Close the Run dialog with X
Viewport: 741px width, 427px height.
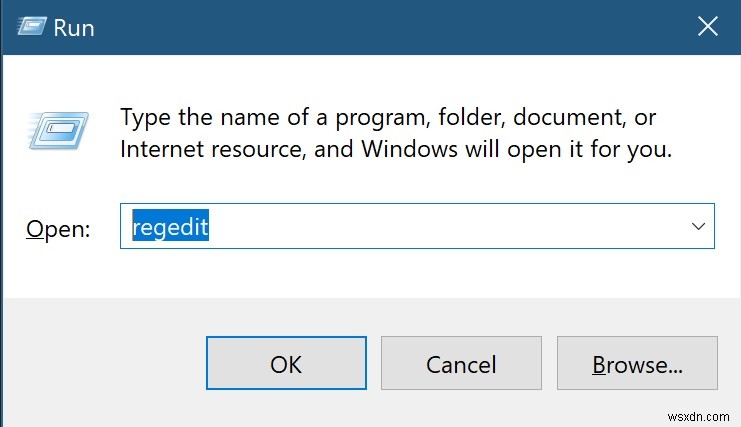707,27
